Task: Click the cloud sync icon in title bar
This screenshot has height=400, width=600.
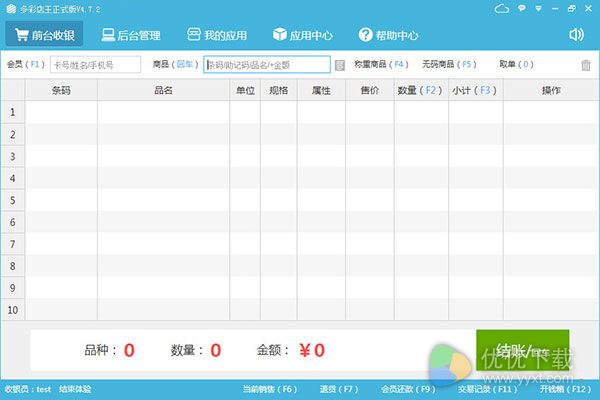Action: pos(502,8)
